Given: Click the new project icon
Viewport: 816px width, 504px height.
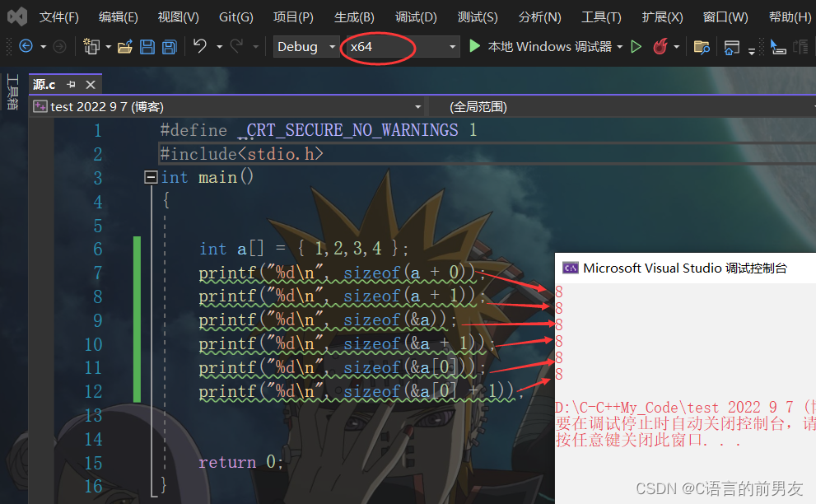Looking at the screenshot, I should (x=91, y=46).
